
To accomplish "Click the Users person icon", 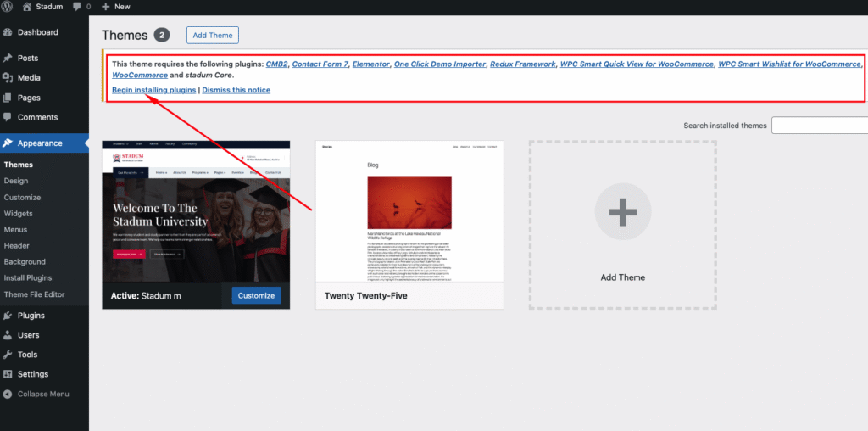I will point(8,334).
